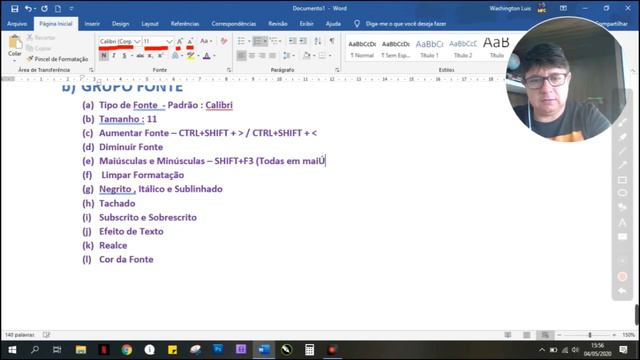Open line spacing options
The width and height of the screenshot is (640, 360).
coord(288,56)
